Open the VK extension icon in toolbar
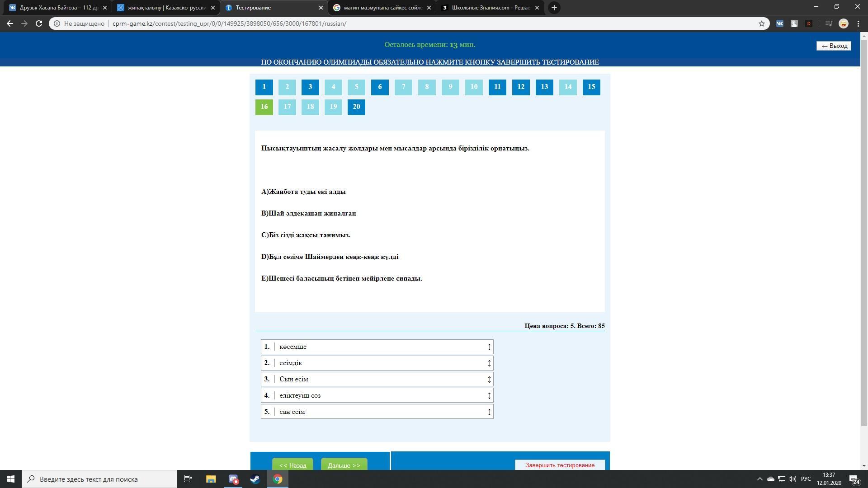868x488 pixels. pos(780,23)
